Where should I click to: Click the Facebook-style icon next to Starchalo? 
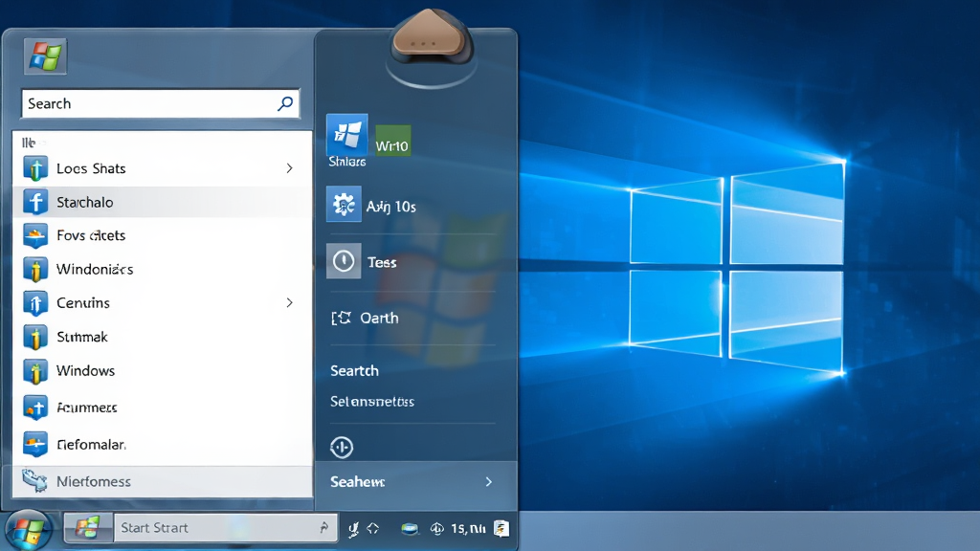pyautogui.click(x=35, y=202)
